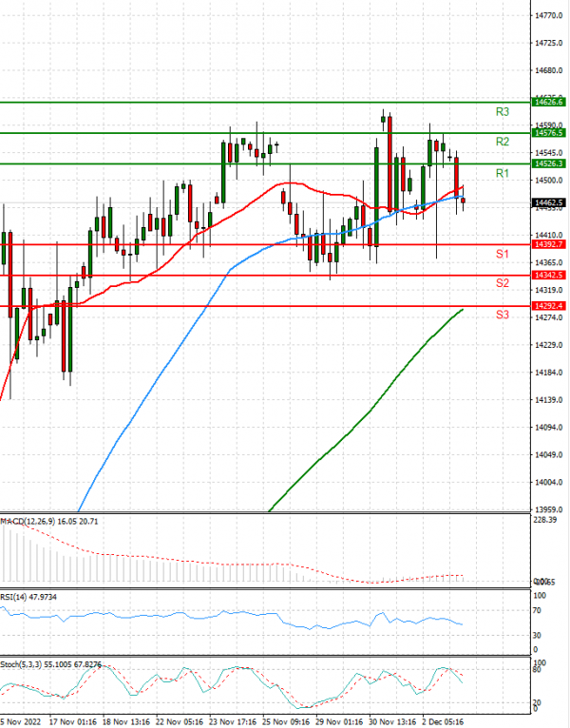
Task: Click the R2 resistance label
Action: click(503, 142)
